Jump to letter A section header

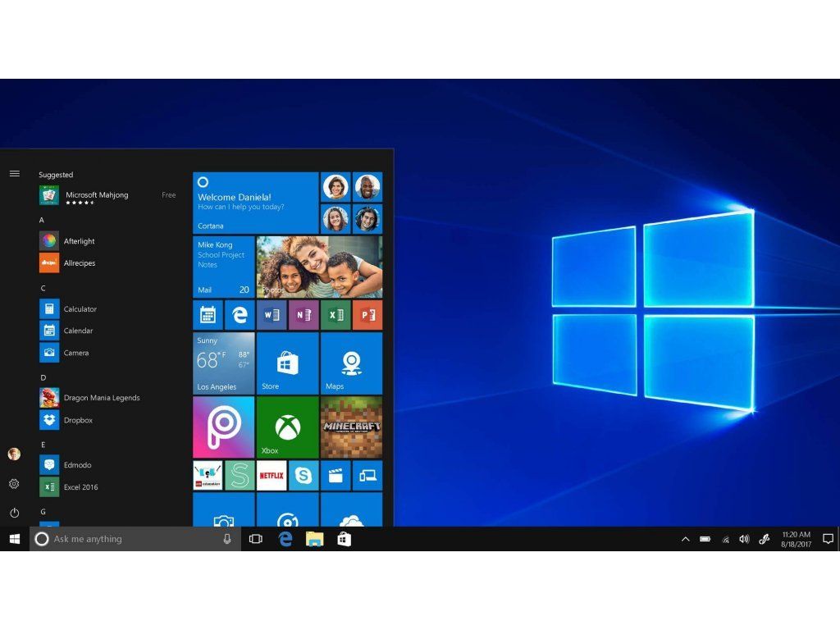pyautogui.click(x=42, y=220)
